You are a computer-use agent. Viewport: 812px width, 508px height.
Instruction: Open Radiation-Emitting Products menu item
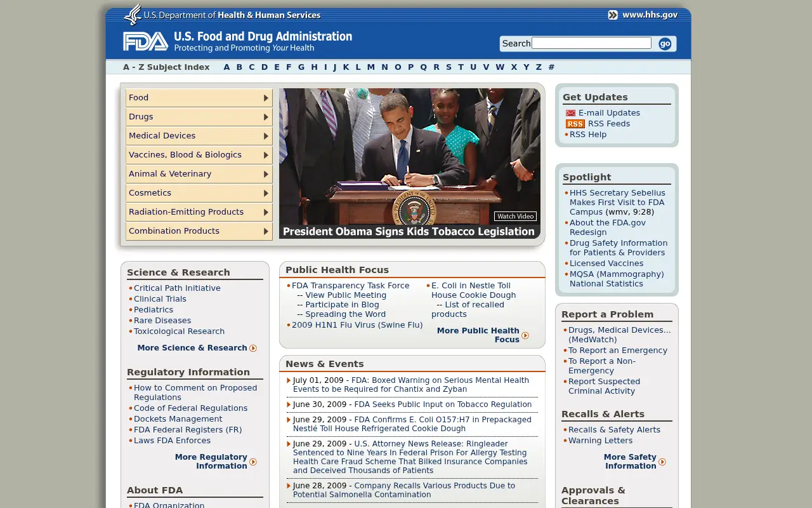(199, 212)
